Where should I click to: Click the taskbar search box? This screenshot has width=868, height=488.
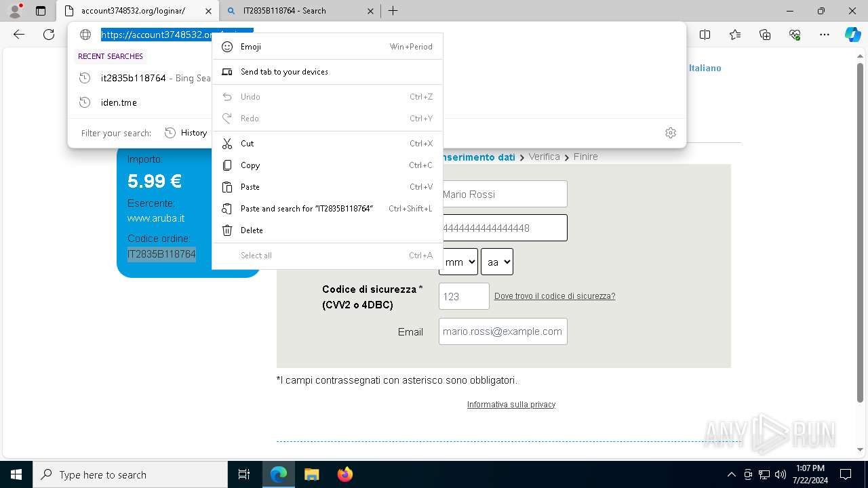point(130,474)
